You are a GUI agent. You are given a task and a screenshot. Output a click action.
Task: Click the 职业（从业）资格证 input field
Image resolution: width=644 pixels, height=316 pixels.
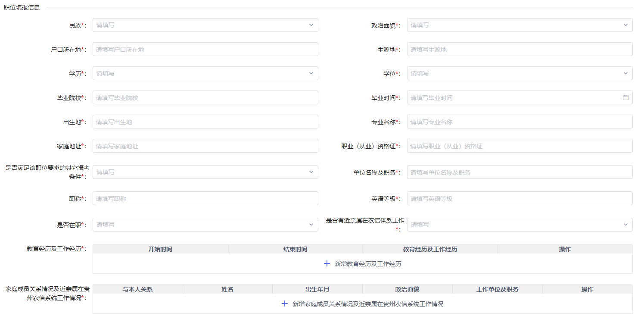[520, 146]
